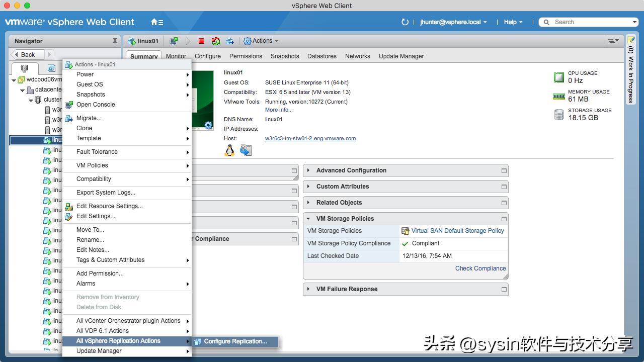Screen dimensions: 644x362
Task: Open the Update Manager tab
Action: point(401,56)
